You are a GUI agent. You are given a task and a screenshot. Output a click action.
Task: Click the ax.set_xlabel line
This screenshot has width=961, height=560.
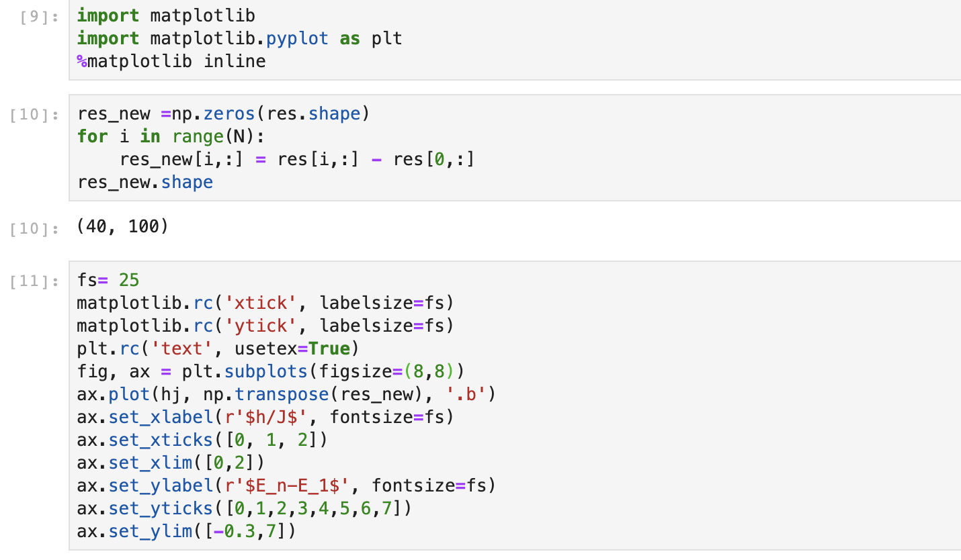pyautogui.click(x=265, y=417)
